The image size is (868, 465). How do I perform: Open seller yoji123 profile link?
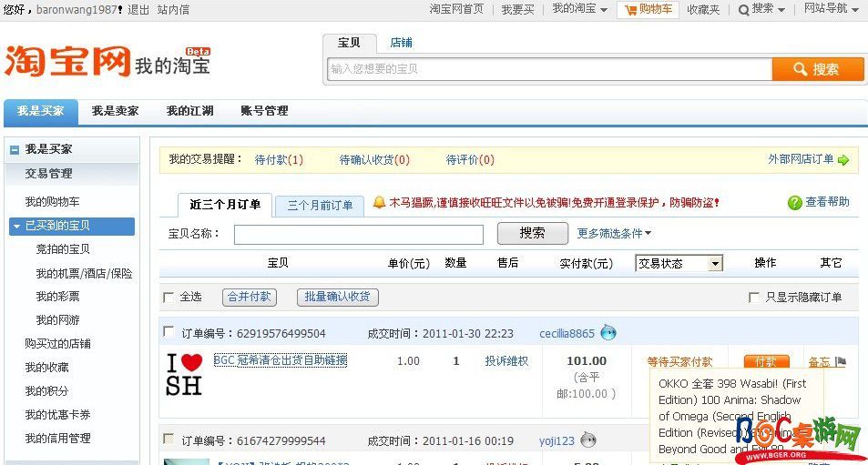pos(557,440)
